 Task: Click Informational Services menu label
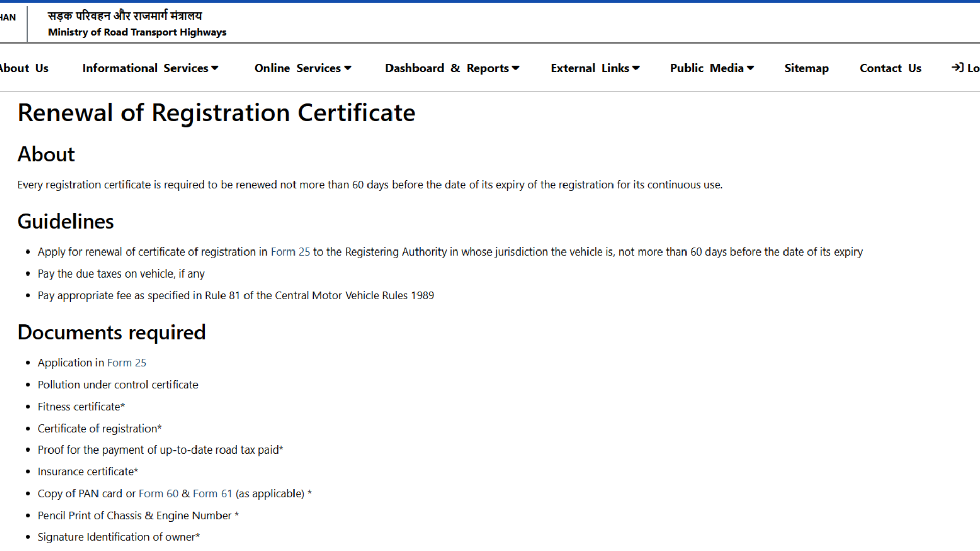coord(145,68)
